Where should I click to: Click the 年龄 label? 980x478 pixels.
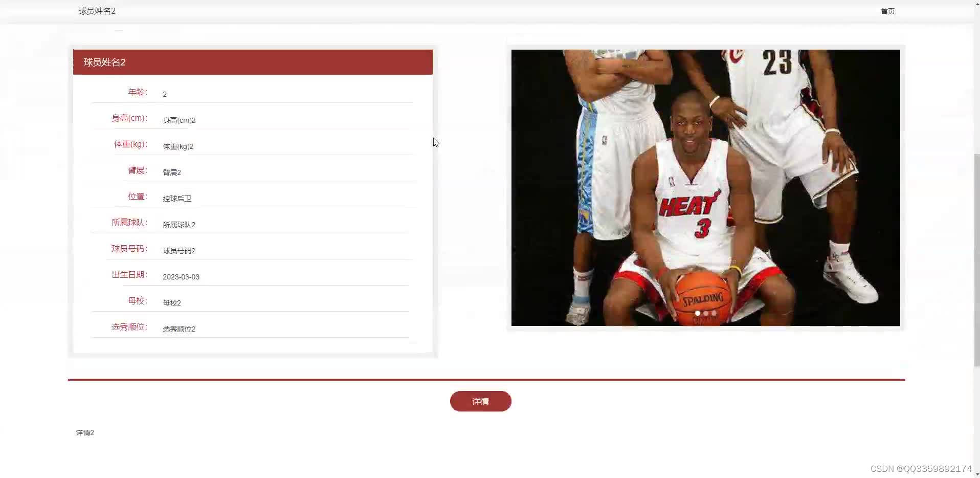pos(138,92)
